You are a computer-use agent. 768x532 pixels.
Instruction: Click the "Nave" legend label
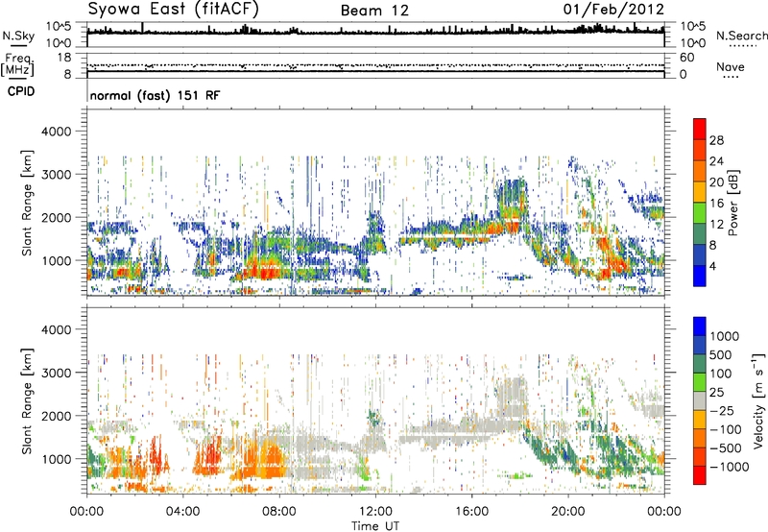pyautogui.click(x=731, y=66)
